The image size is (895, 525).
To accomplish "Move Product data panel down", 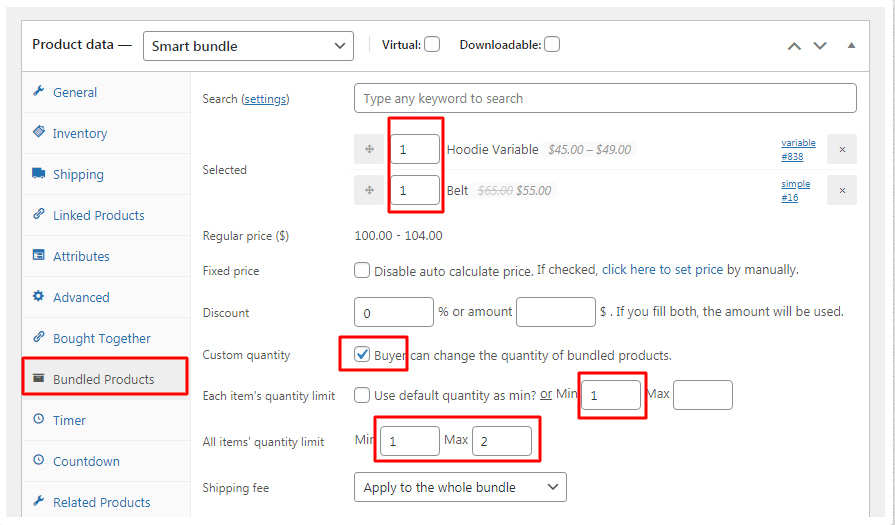I will click(x=820, y=46).
